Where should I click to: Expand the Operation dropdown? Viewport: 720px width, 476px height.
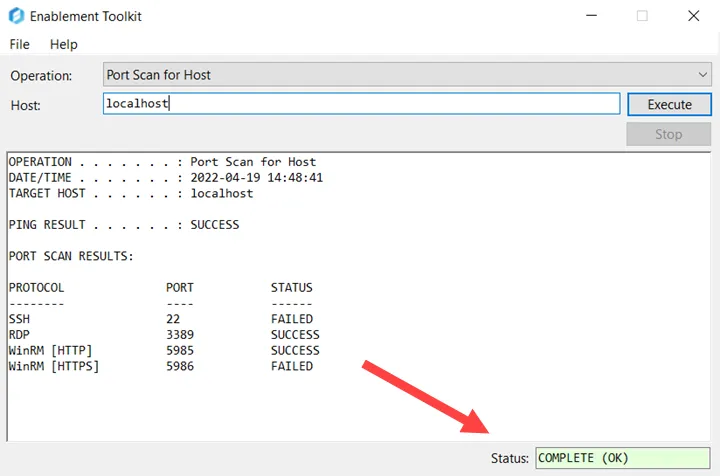point(407,74)
